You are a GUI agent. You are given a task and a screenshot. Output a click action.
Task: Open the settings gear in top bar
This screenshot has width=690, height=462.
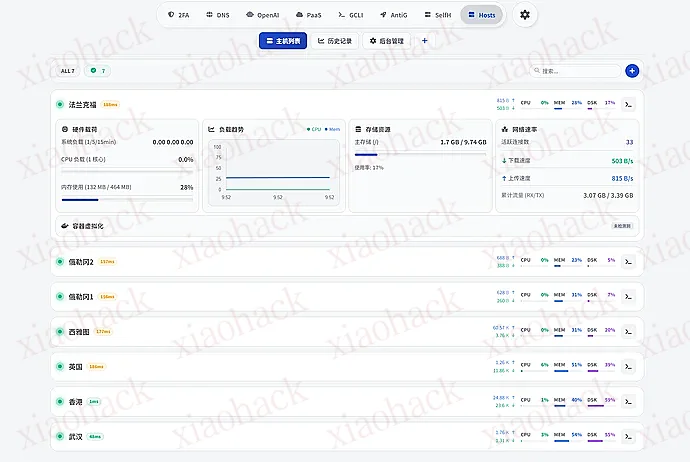click(526, 15)
